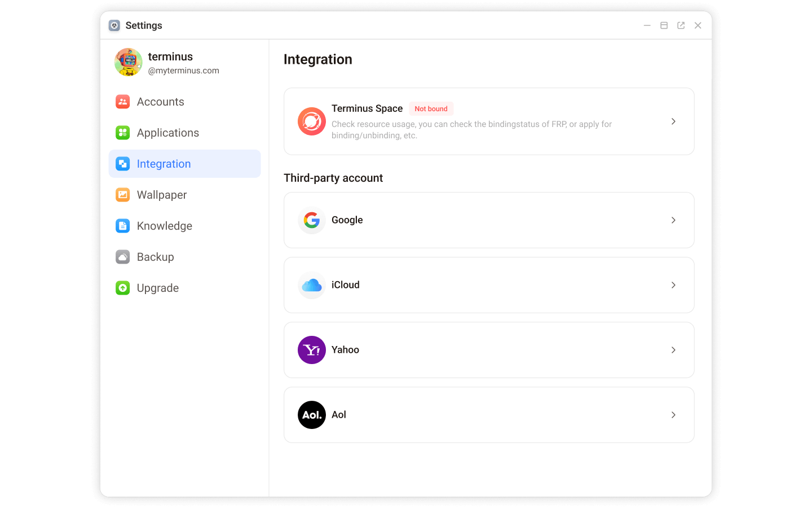The width and height of the screenshot is (812, 508).
Task: Click the Google account name text
Action: point(347,220)
